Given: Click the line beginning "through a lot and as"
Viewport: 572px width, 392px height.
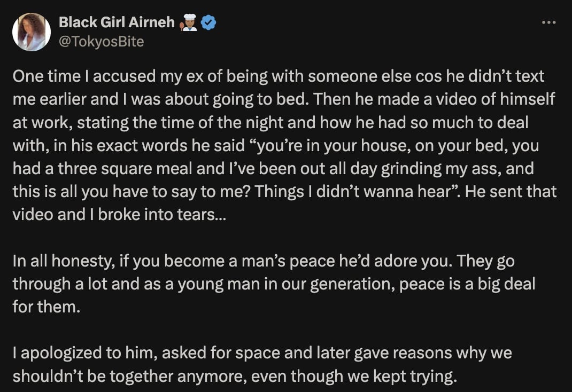Looking at the screenshot, I should click(x=273, y=284).
